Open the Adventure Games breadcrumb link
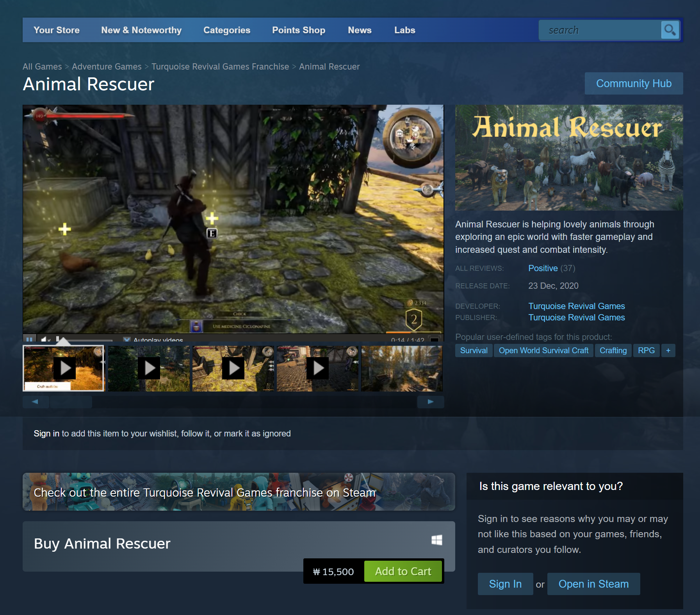 pyautogui.click(x=107, y=66)
